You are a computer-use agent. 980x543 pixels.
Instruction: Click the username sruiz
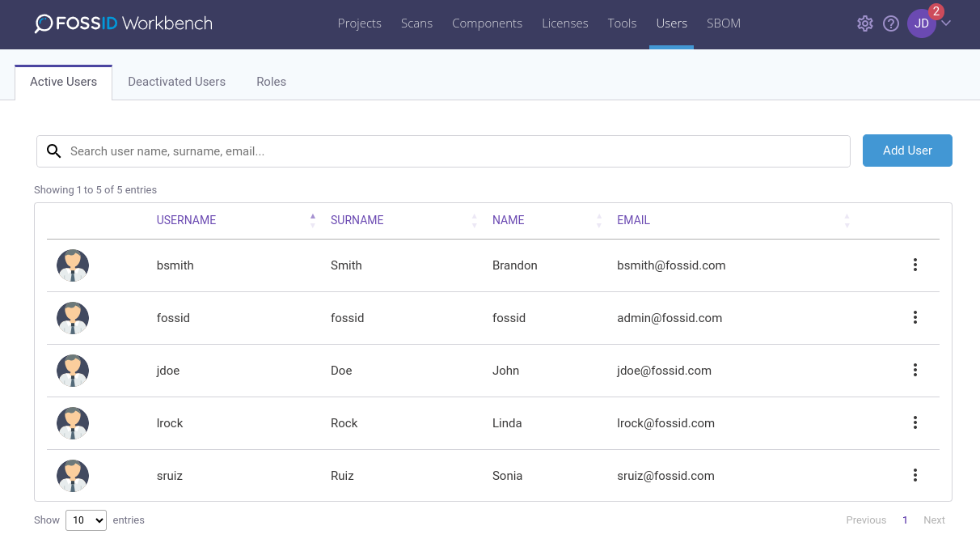(x=170, y=476)
